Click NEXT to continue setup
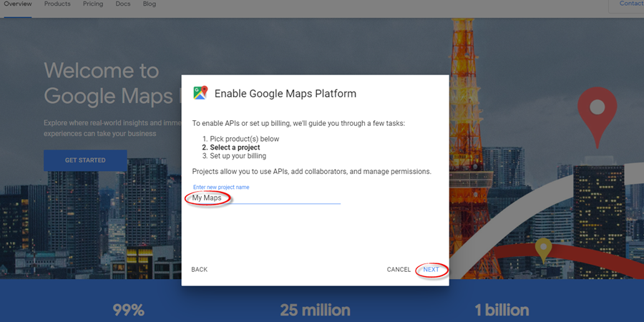The width and height of the screenshot is (644, 322). (x=431, y=270)
